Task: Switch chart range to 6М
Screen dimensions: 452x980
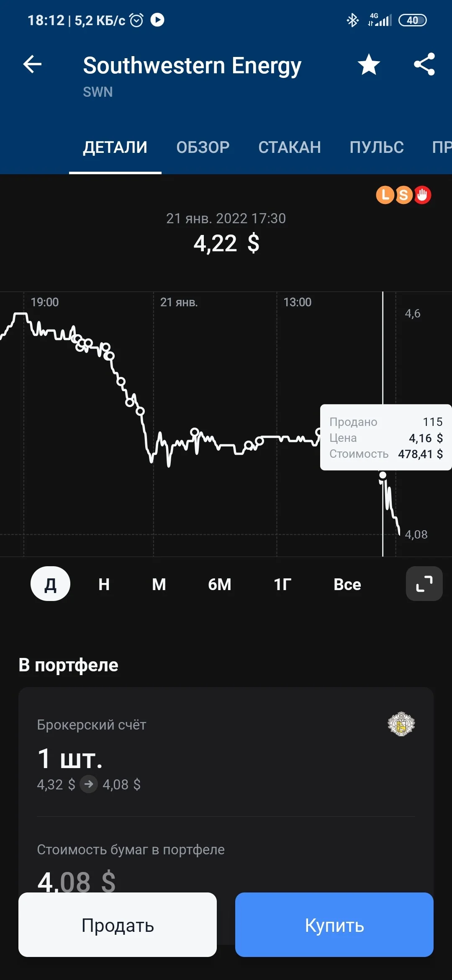Action: tap(220, 584)
